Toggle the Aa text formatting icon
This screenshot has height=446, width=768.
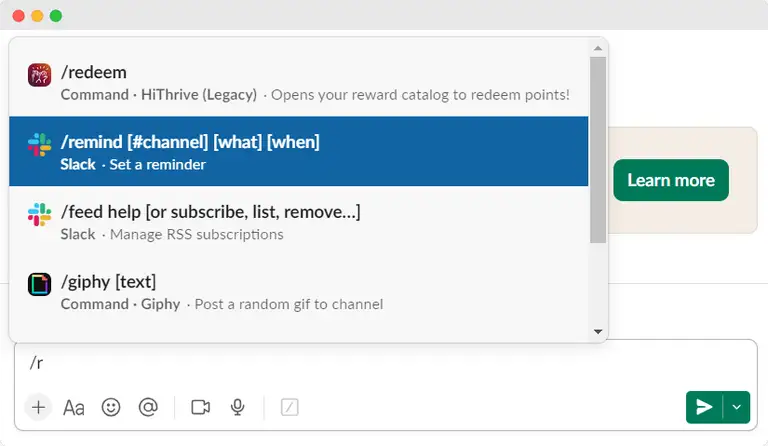(x=74, y=407)
